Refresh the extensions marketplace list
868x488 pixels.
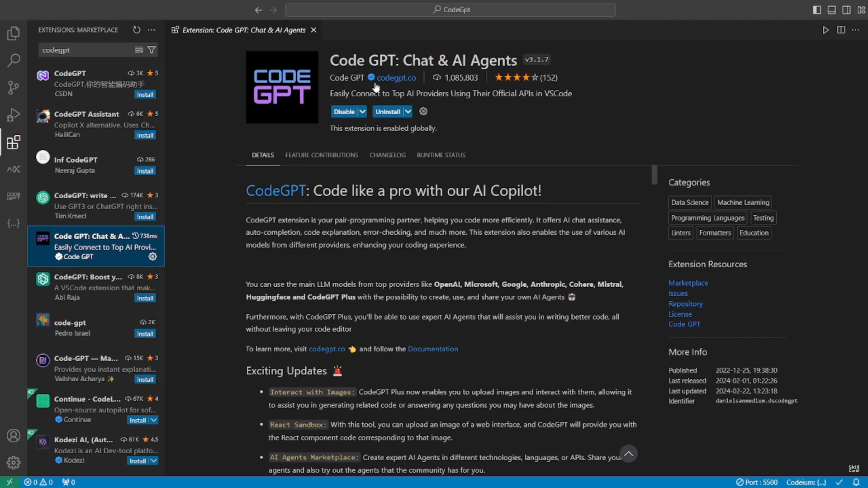137,30
